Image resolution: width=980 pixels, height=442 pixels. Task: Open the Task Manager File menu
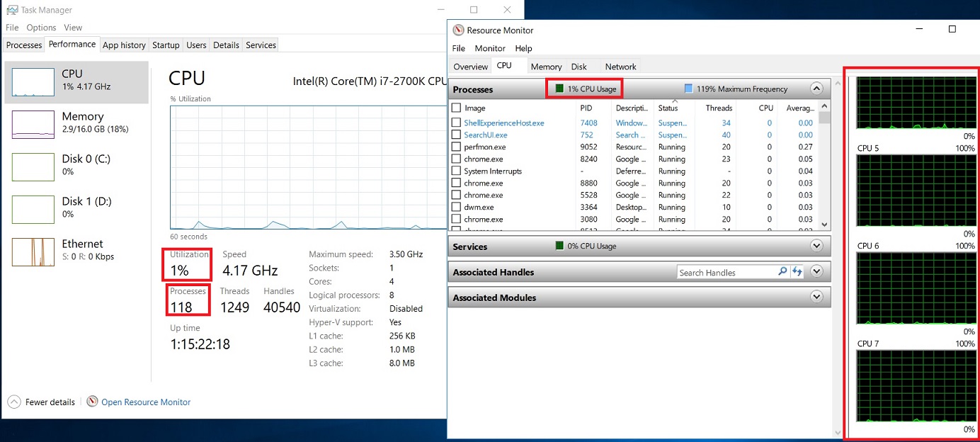(x=12, y=28)
